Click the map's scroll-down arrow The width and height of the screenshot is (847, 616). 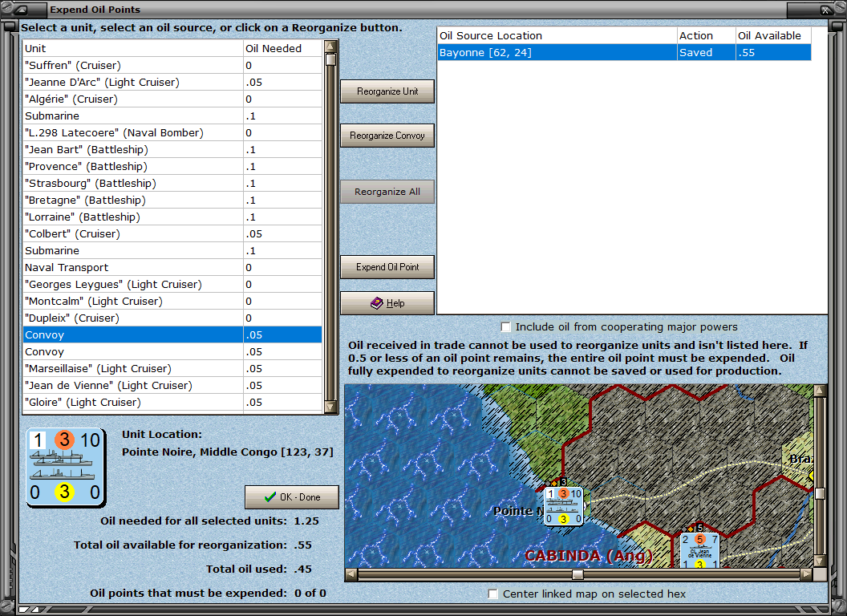pos(820,561)
